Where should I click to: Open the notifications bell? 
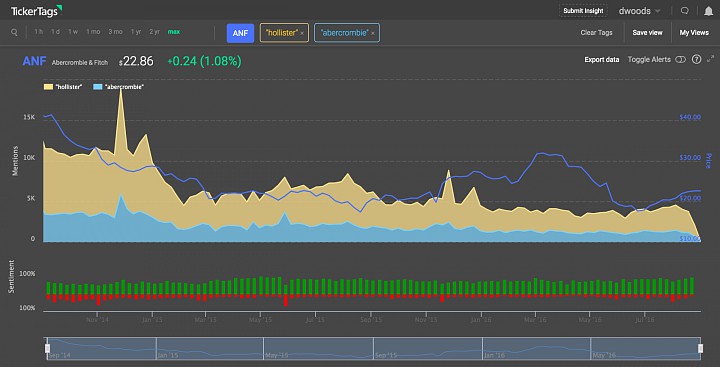[x=708, y=11]
